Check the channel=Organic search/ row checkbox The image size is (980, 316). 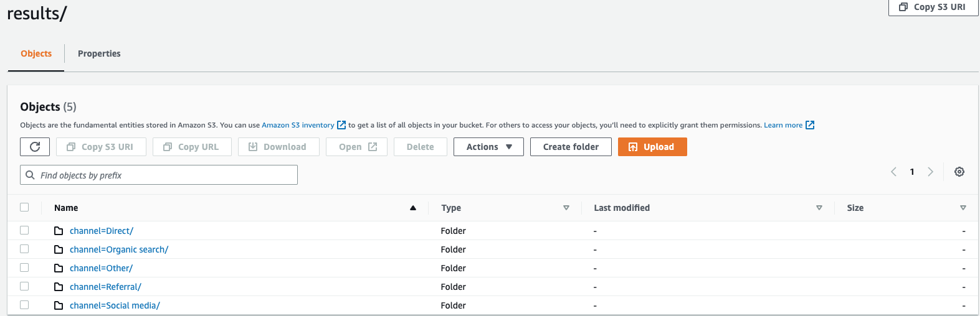pos(24,249)
